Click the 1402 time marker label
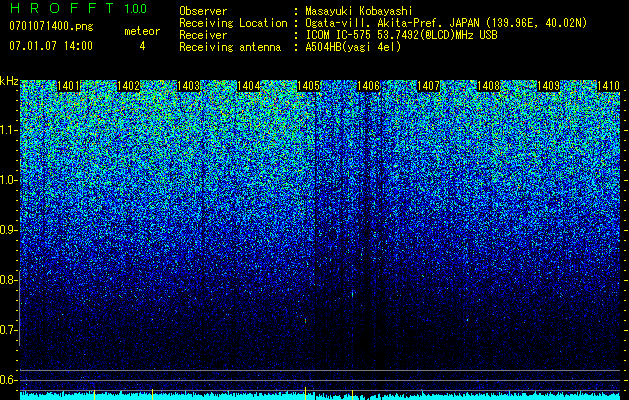This screenshot has width=629, height=400. tap(128, 86)
